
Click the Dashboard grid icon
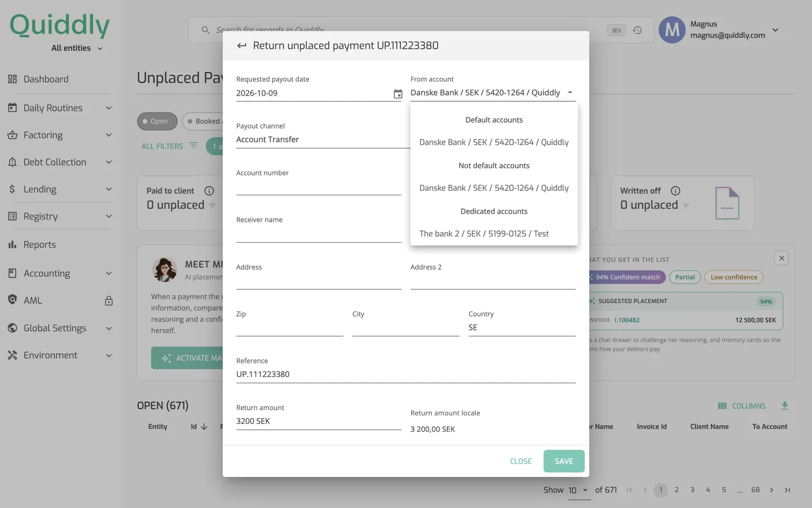pos(12,79)
